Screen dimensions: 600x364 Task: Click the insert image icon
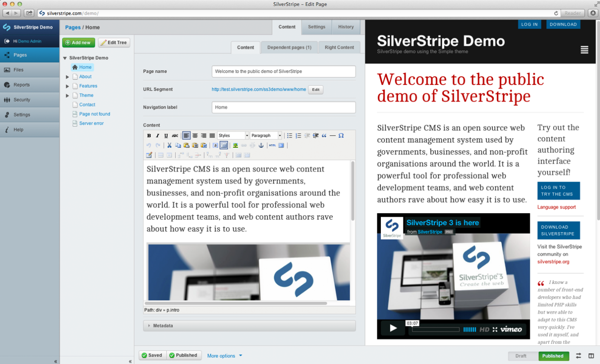coord(235,146)
